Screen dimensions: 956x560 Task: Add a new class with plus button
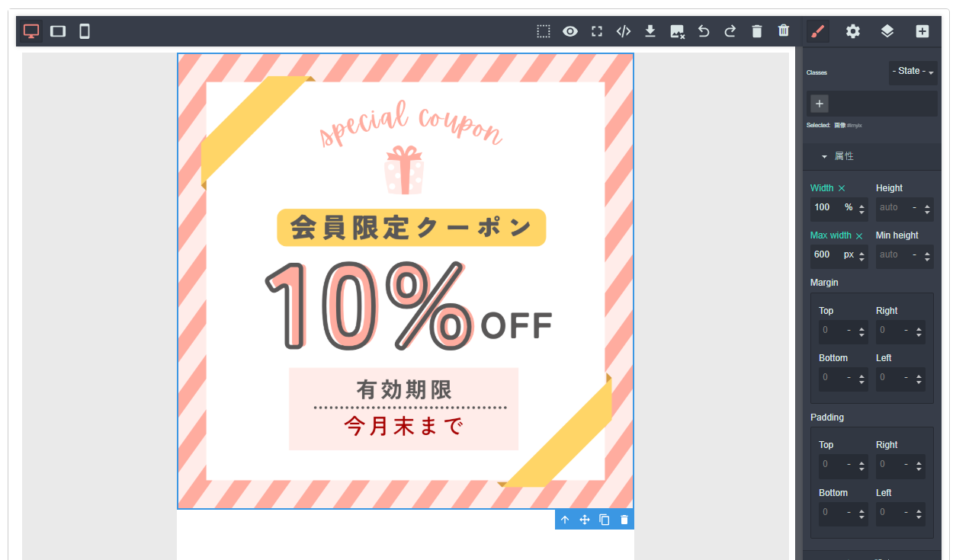tap(820, 104)
